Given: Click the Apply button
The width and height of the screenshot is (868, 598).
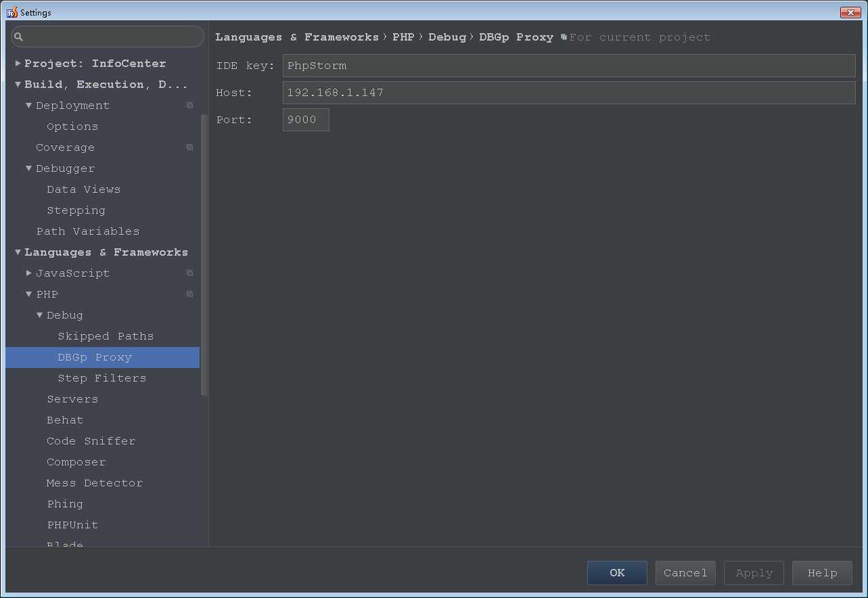Looking at the screenshot, I should pos(754,573).
